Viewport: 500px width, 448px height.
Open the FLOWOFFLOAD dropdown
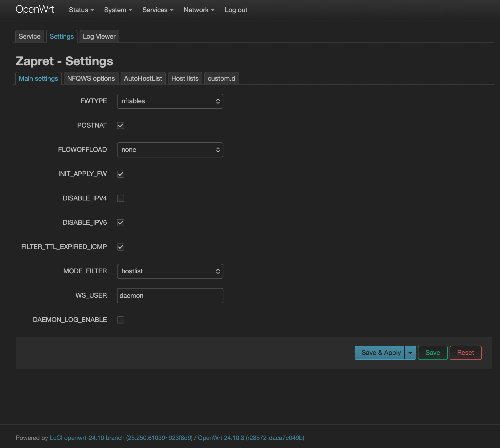170,150
